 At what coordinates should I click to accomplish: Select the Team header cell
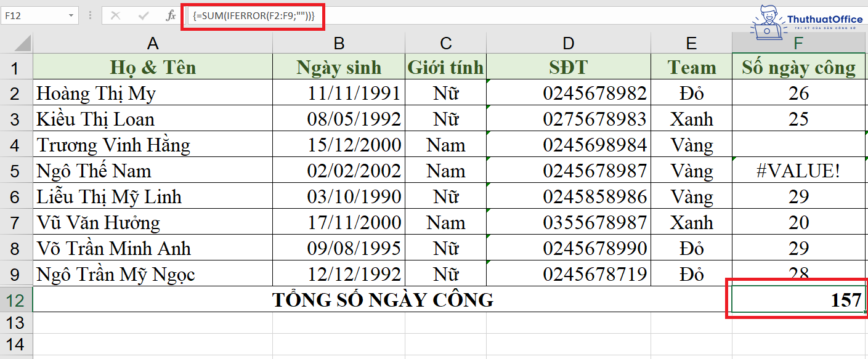691,68
